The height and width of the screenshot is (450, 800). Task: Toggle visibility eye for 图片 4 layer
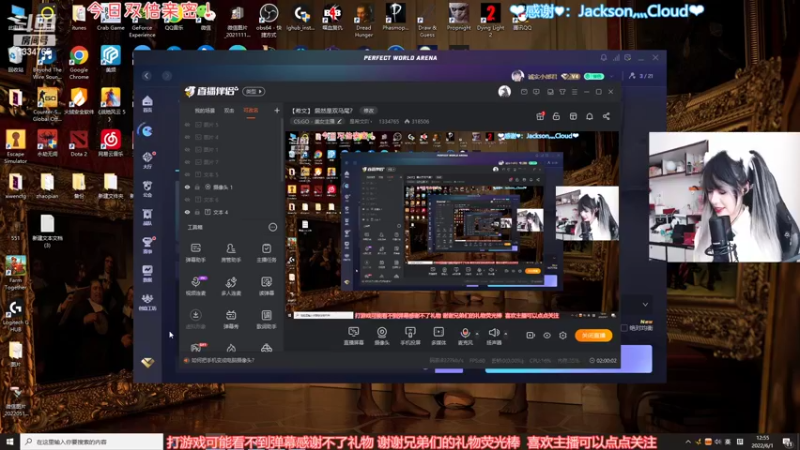point(187,137)
